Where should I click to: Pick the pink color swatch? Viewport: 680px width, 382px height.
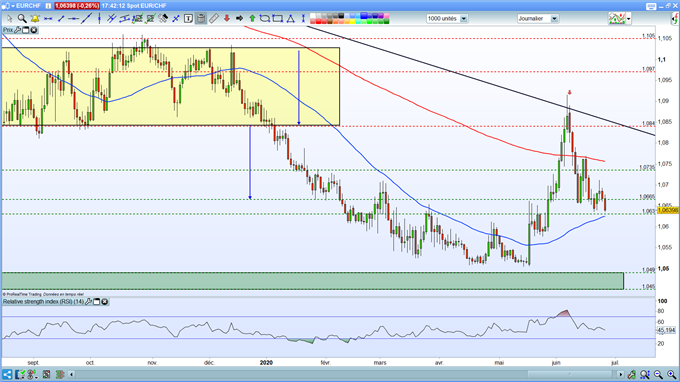point(387,16)
